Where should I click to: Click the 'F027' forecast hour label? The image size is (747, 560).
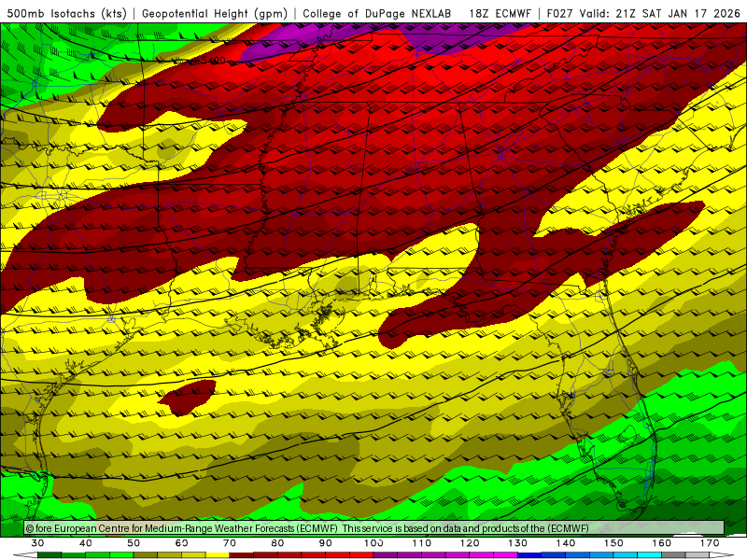560,13
